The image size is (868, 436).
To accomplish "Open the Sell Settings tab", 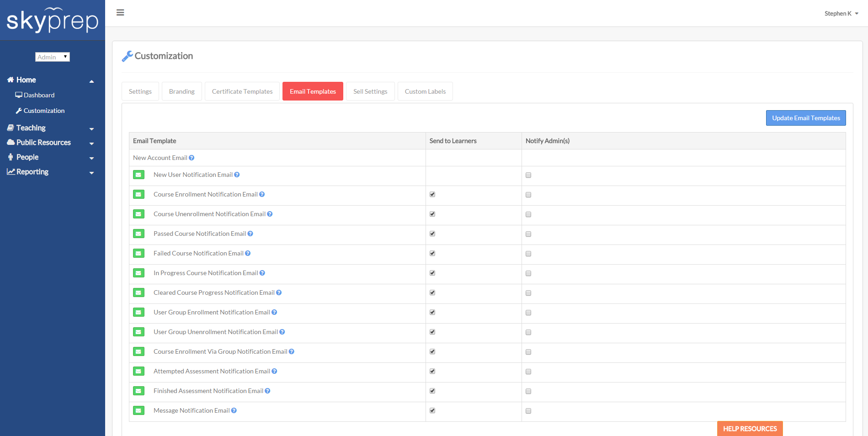I will pyautogui.click(x=370, y=91).
